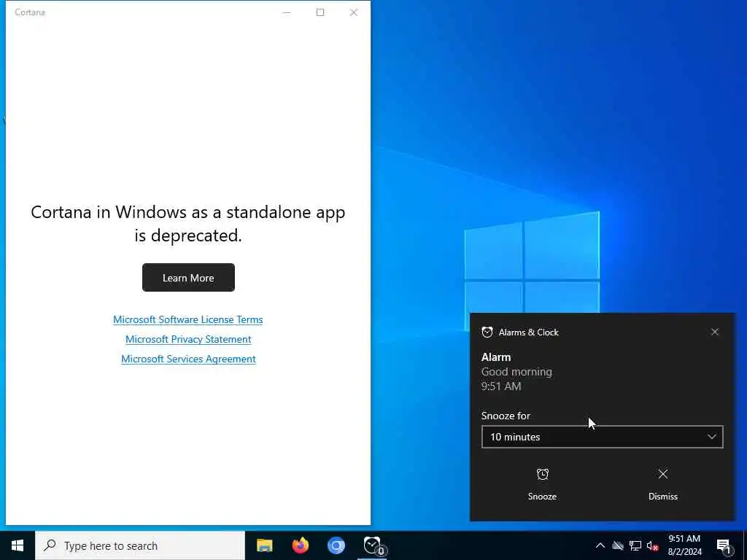Open the taskbar clock and date

684,545
